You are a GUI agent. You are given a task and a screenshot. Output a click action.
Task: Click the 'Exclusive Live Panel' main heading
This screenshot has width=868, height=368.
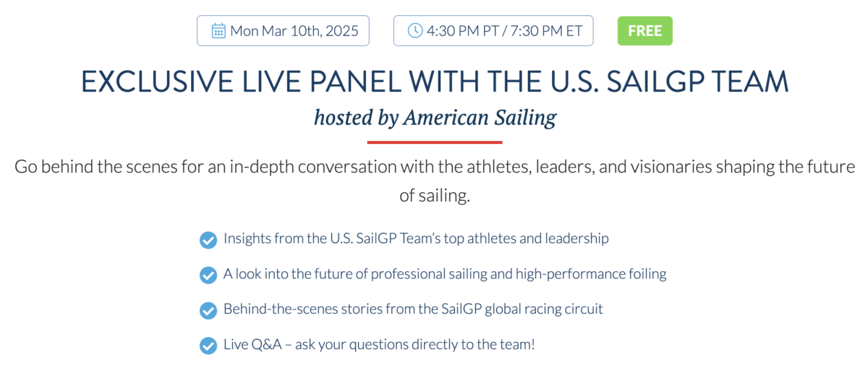[434, 82]
